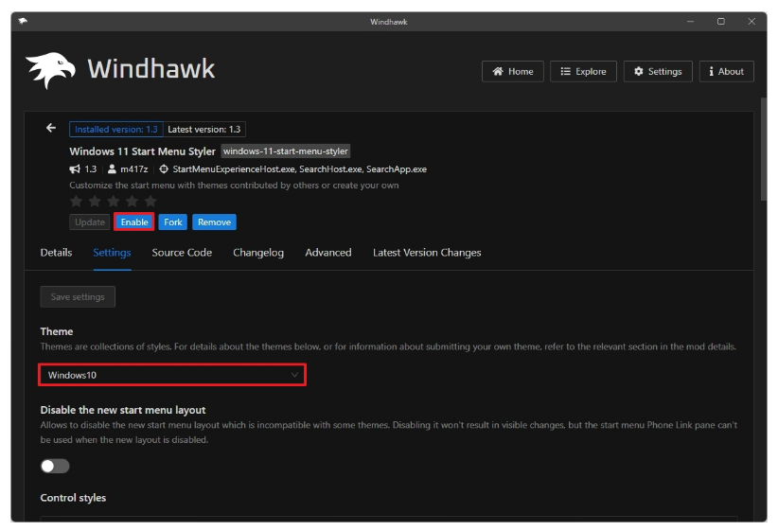Click the Windhawk eagle logo
The image size is (778, 532).
pos(51,70)
